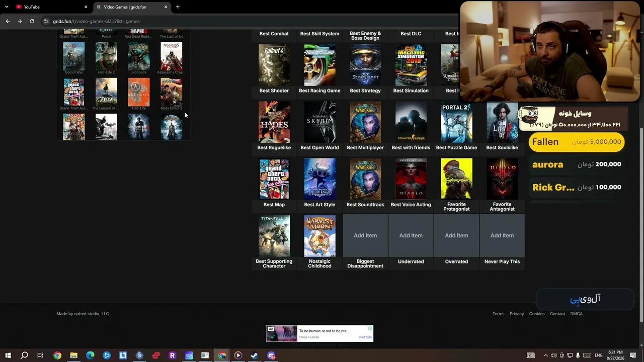
Task: Add an item for Never Play This
Action: pos(502,235)
